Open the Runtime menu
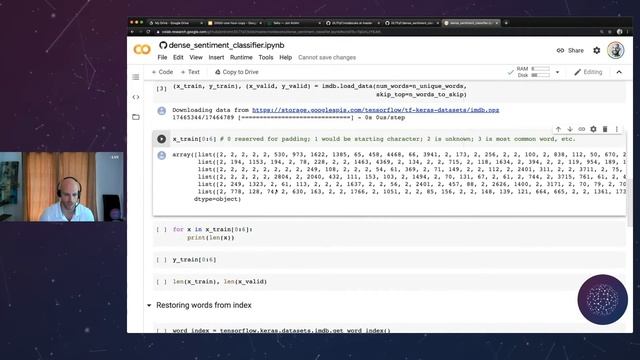The image size is (640, 360). [x=241, y=58]
